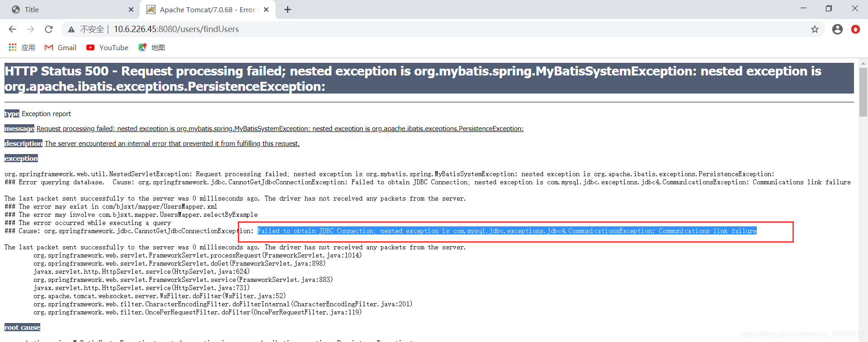Image resolution: width=868 pixels, height=342 pixels.
Task: Open the Gmail bookmark
Action: click(x=61, y=47)
